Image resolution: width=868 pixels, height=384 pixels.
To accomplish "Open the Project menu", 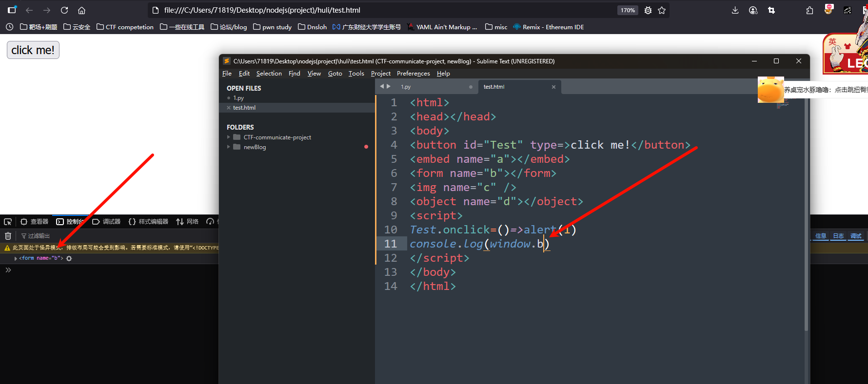I will 381,74.
